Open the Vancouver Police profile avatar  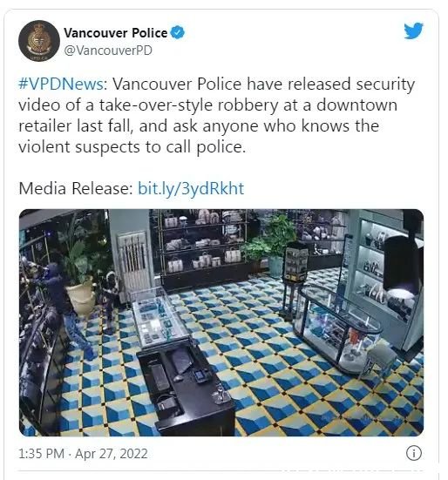coord(39,41)
